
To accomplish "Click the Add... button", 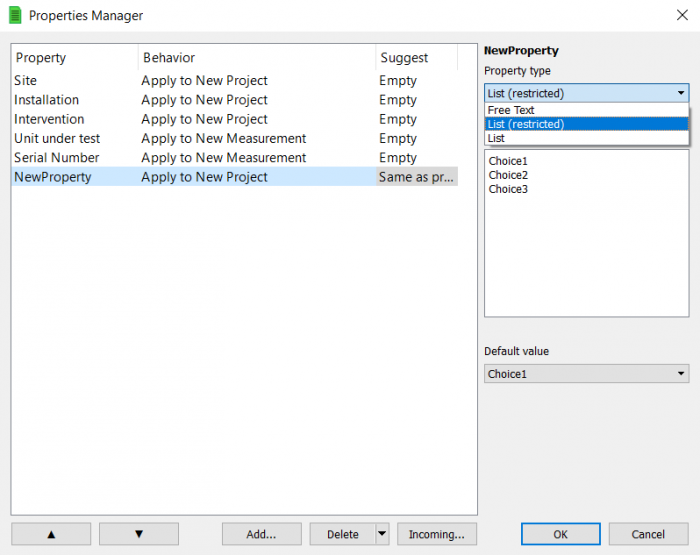I will [262, 534].
